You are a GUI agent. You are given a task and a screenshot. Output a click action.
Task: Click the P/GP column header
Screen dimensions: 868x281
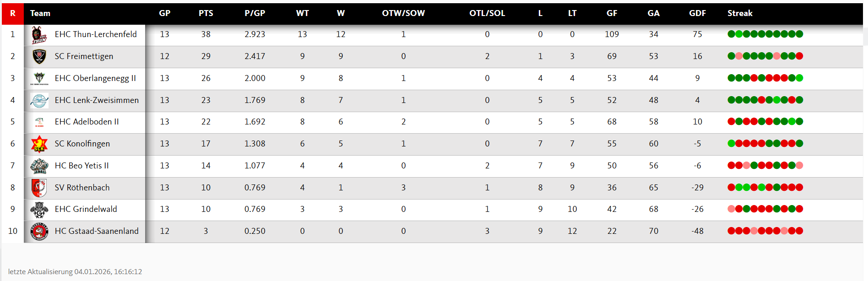(255, 13)
